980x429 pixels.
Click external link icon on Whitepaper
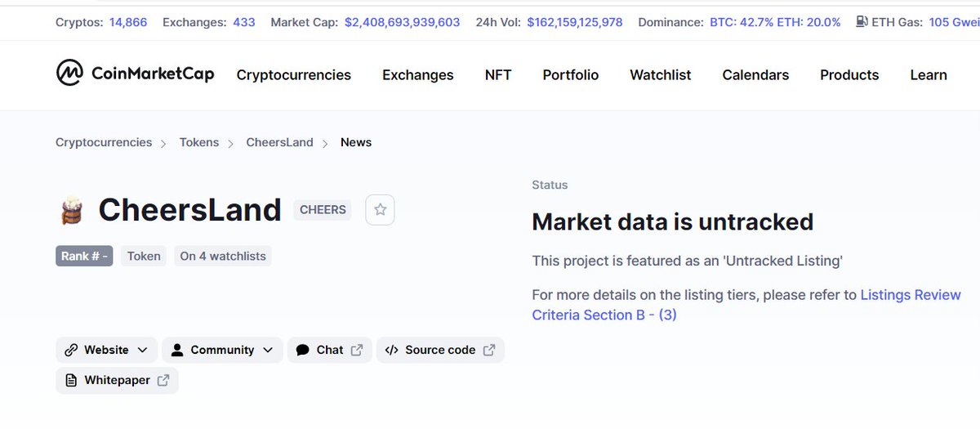click(163, 380)
